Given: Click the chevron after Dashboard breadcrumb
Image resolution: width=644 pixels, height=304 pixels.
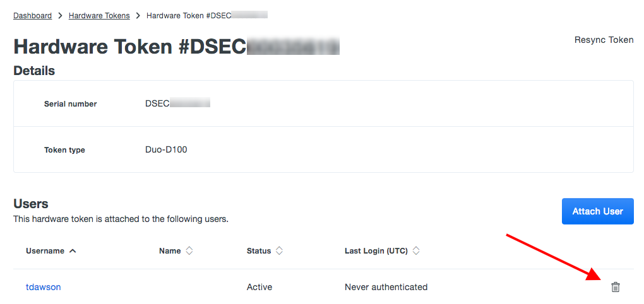Looking at the screenshot, I should (61, 16).
